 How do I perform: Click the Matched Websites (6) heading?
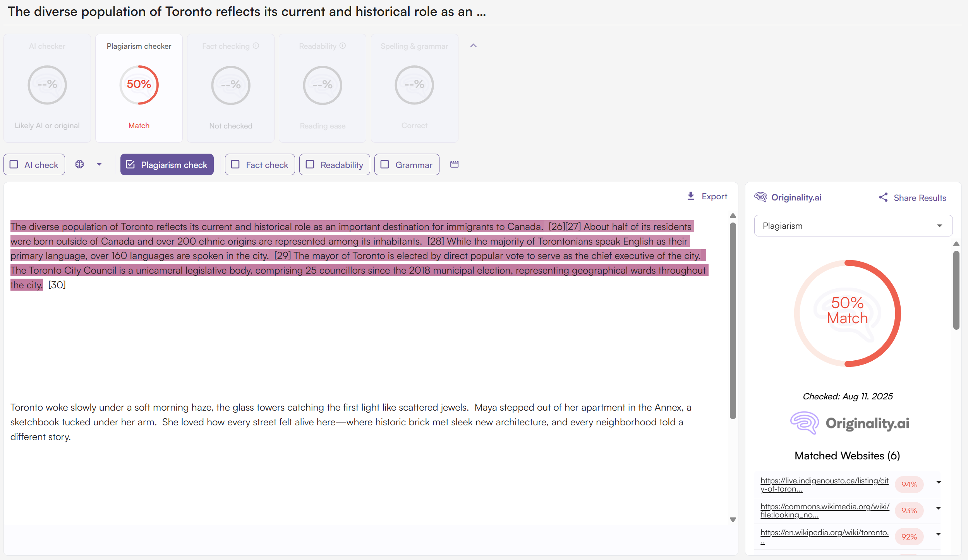click(x=847, y=456)
